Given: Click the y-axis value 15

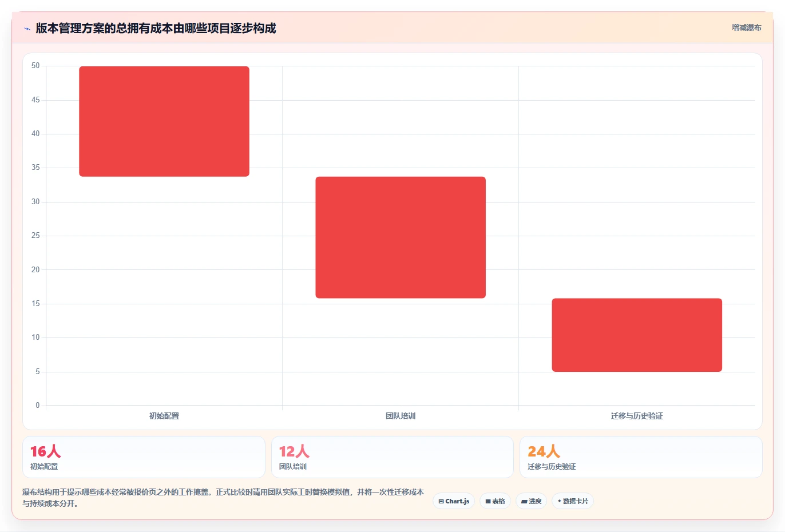Looking at the screenshot, I should 35,304.
